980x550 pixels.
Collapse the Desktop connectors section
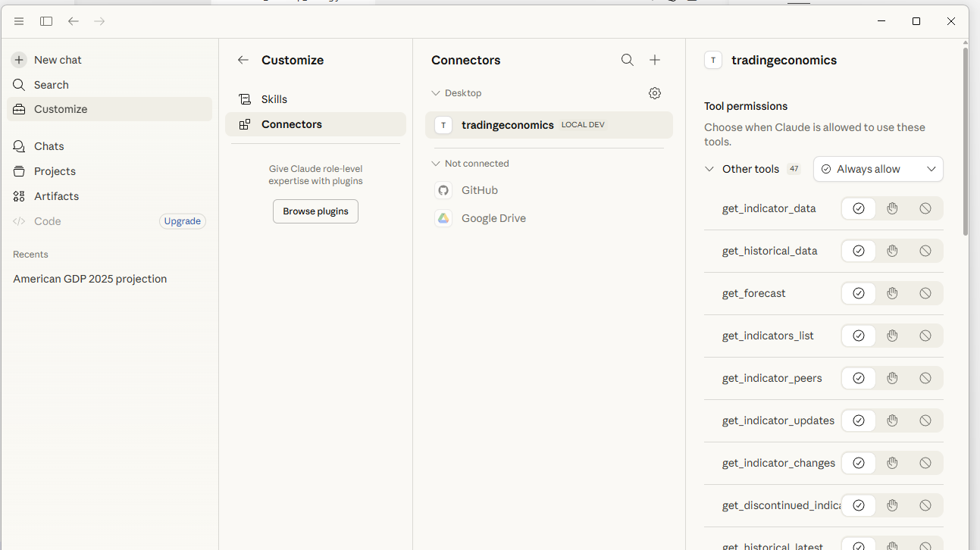(436, 92)
